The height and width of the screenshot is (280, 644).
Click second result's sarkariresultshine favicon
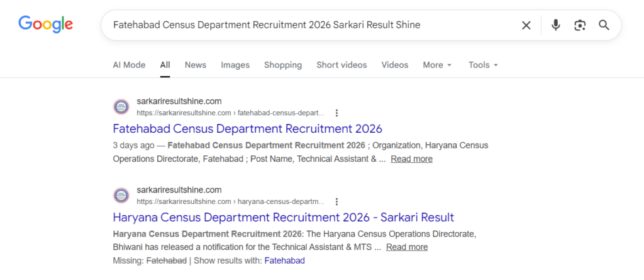[x=121, y=196]
